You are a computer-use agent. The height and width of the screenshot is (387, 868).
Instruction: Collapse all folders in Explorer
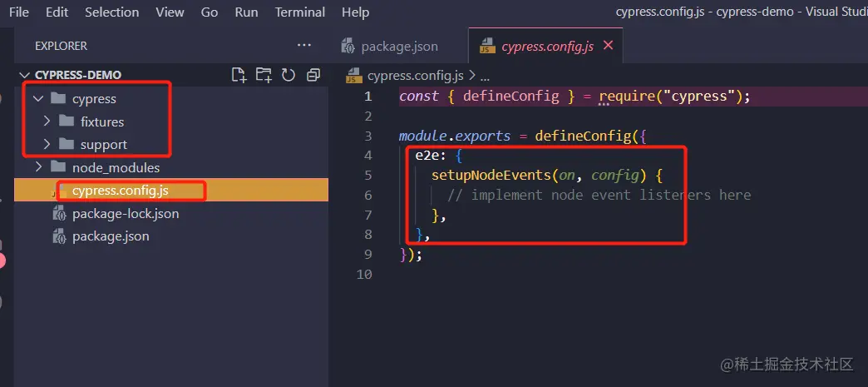point(313,75)
